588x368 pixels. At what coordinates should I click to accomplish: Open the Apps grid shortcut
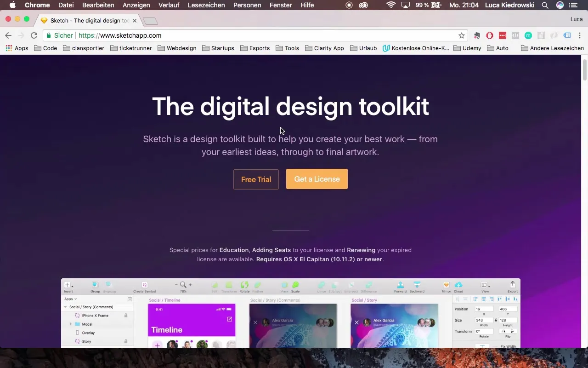tap(17, 48)
